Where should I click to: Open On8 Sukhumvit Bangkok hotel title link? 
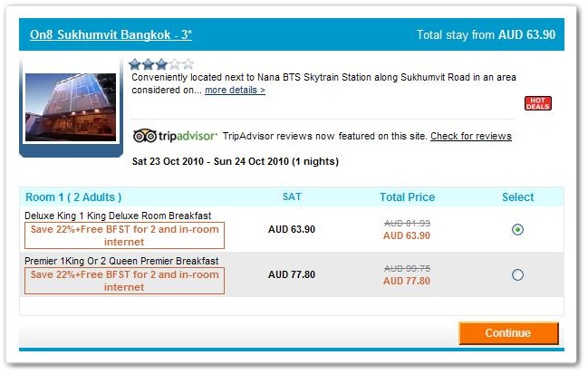point(111,34)
